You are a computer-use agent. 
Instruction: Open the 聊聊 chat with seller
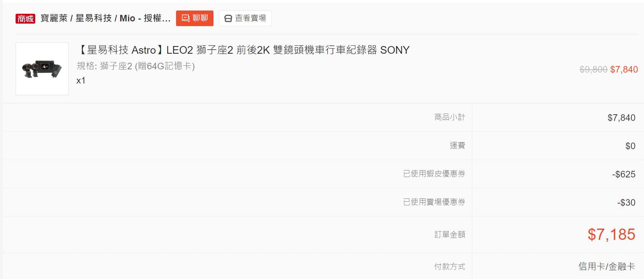[x=195, y=18]
